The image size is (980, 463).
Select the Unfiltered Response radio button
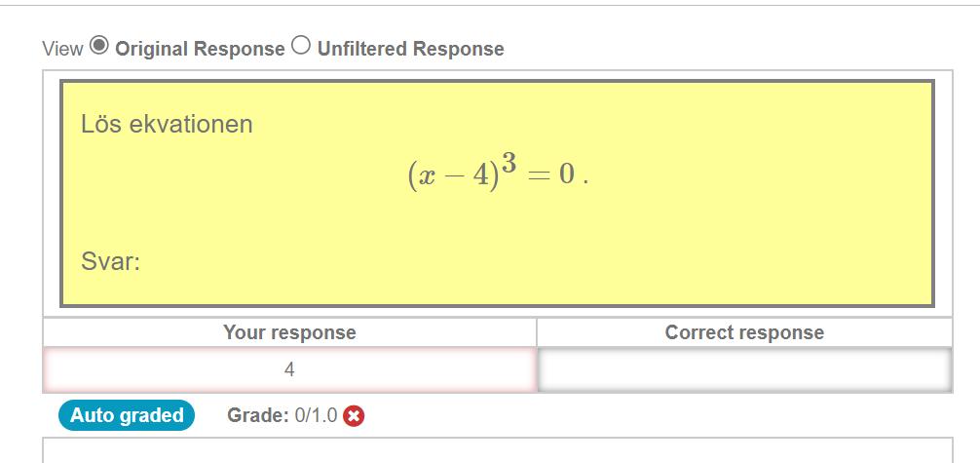coord(301,46)
